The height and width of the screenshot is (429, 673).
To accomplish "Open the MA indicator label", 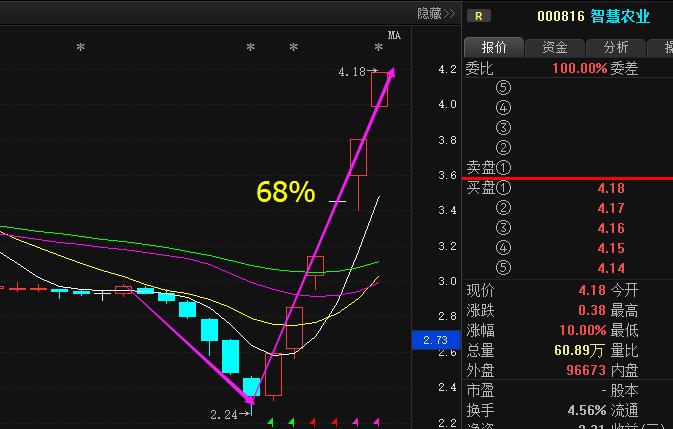I will pos(394,36).
